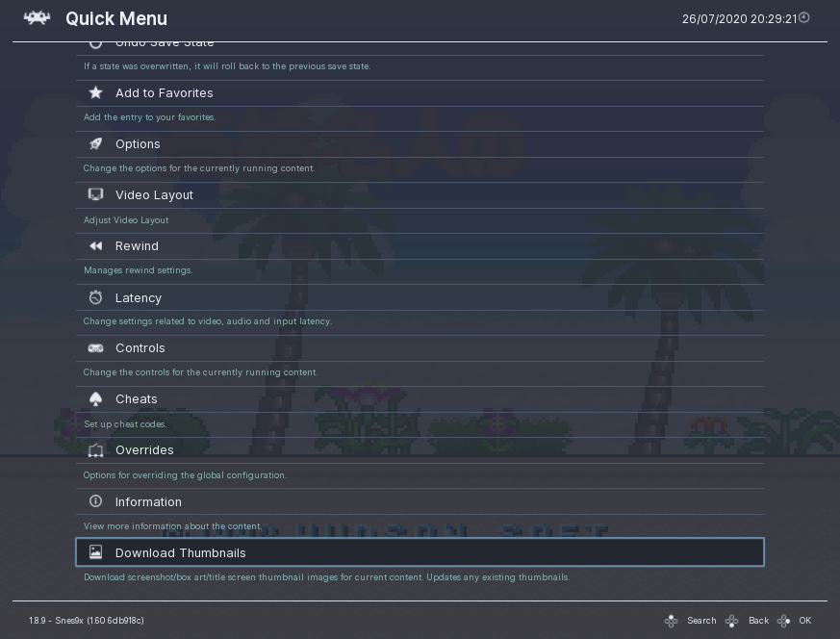Click the monitor icon beside Video Layout

coord(95,194)
